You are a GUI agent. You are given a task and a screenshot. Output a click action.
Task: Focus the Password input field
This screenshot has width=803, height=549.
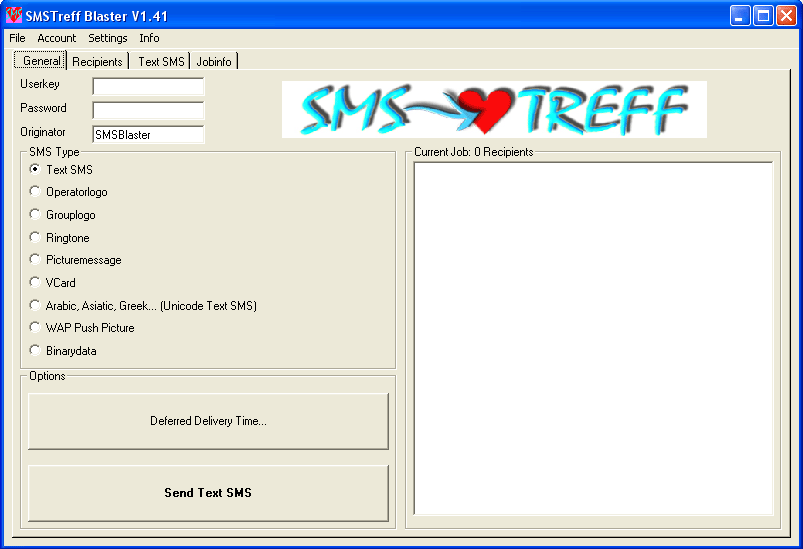[148, 110]
